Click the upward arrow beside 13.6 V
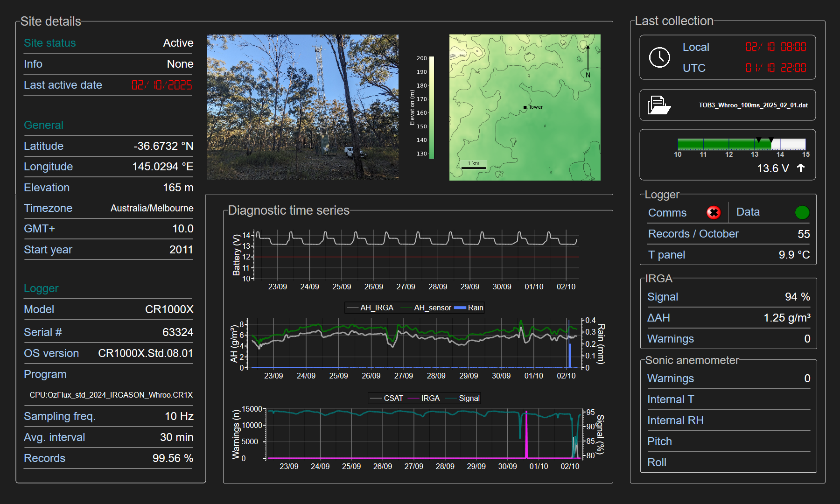 pos(801,168)
